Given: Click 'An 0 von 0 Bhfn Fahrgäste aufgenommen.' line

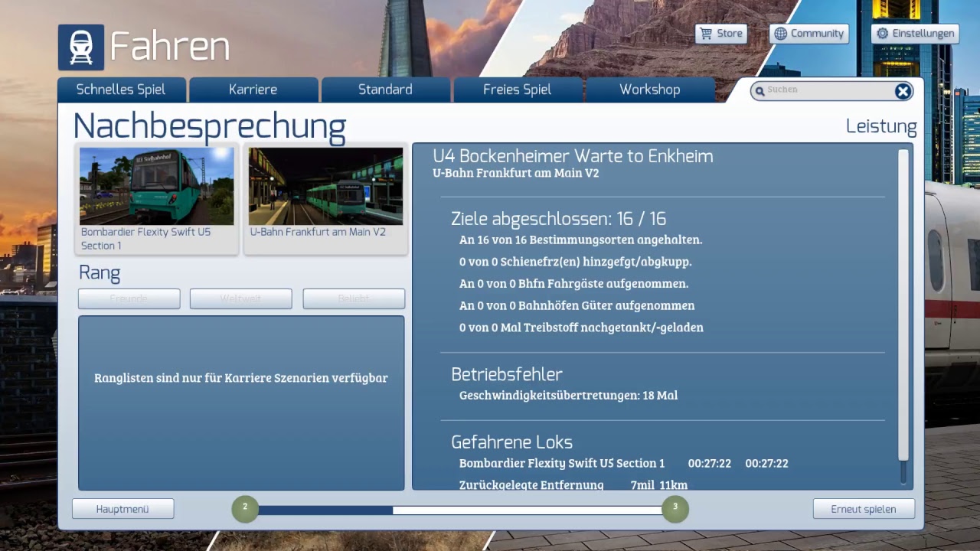Looking at the screenshot, I should tap(574, 284).
